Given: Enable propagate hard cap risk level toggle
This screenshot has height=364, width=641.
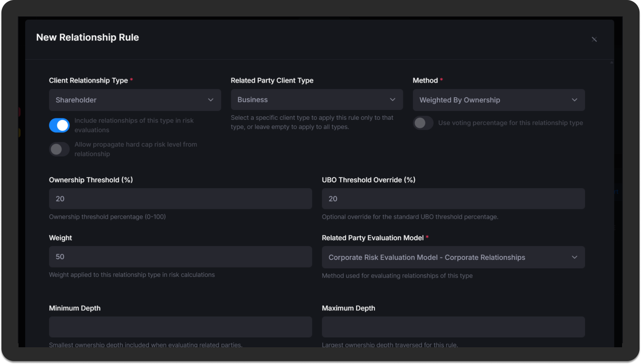Looking at the screenshot, I should (59, 149).
